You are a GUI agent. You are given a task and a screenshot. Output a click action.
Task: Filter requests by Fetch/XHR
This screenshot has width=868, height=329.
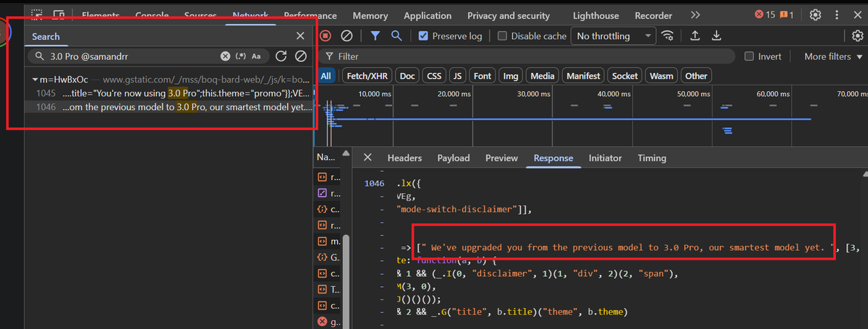[x=367, y=76]
